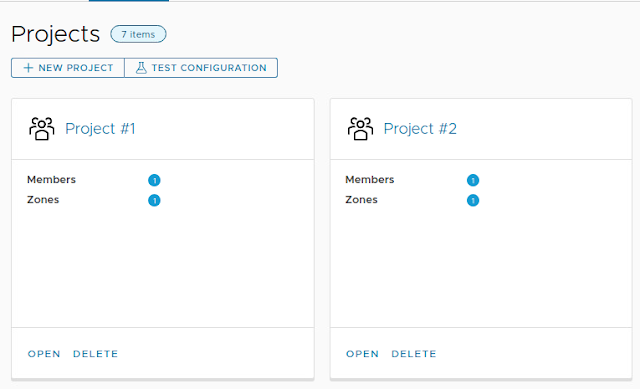Click the Members label in Project #1
Image resolution: width=640 pixels, height=389 pixels.
(51, 180)
